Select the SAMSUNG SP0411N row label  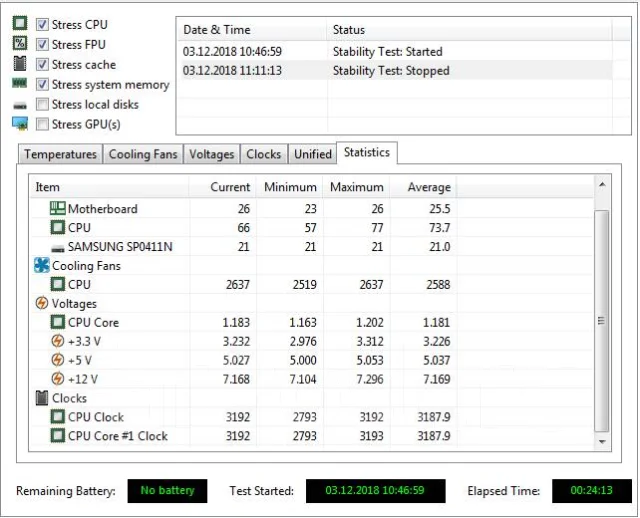120,247
